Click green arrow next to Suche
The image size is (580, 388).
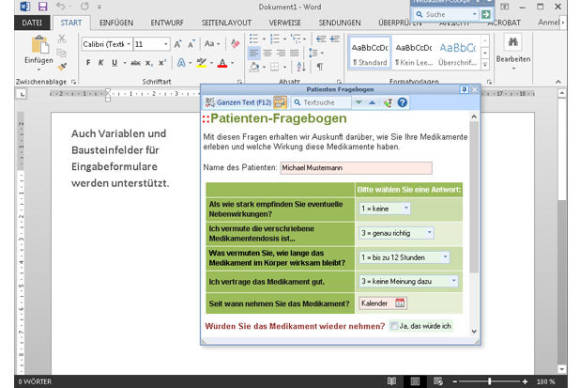coord(486,14)
